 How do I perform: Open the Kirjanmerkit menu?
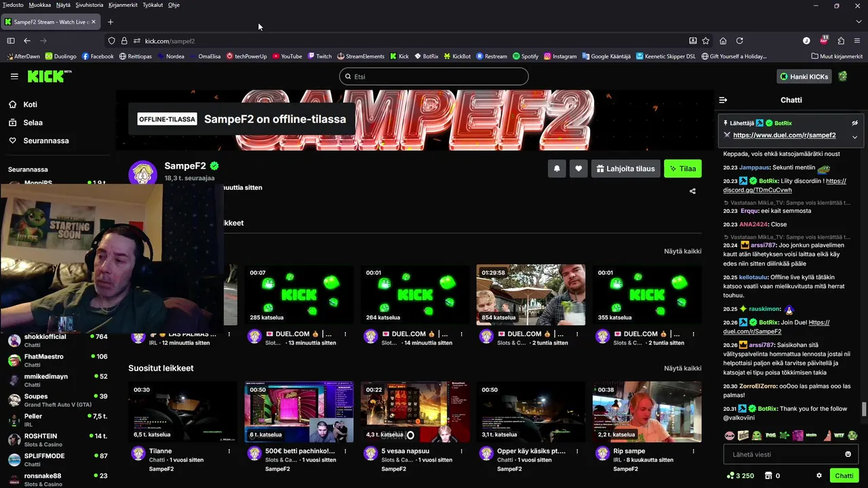123,5
